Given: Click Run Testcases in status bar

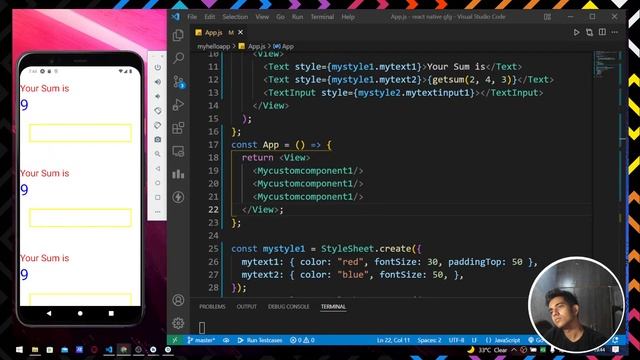Looking at the screenshot, I should coord(260,340).
